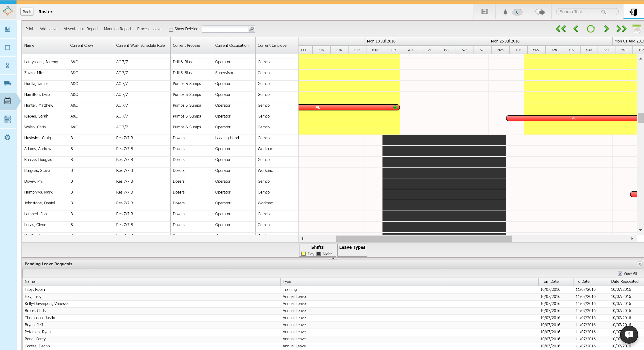The width and height of the screenshot is (644, 350).
Task: Click the magnifier search button beside filter box
Action: click(252, 29)
